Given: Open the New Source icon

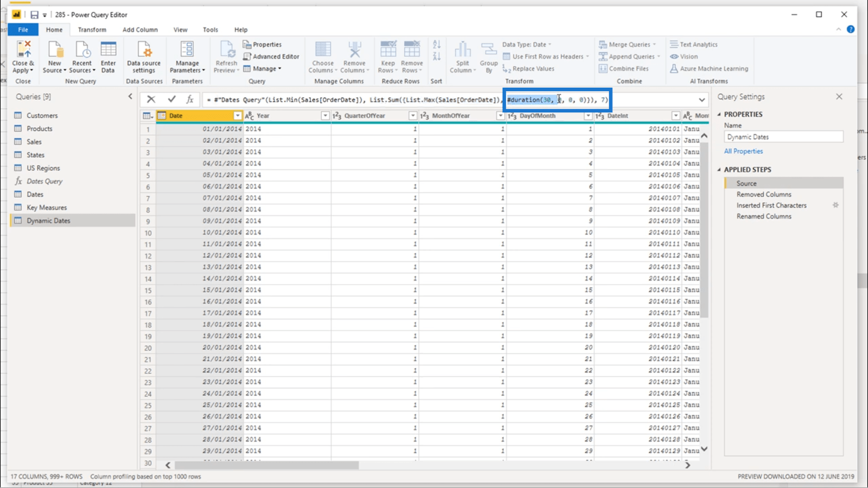Looking at the screenshot, I should click(55, 49).
